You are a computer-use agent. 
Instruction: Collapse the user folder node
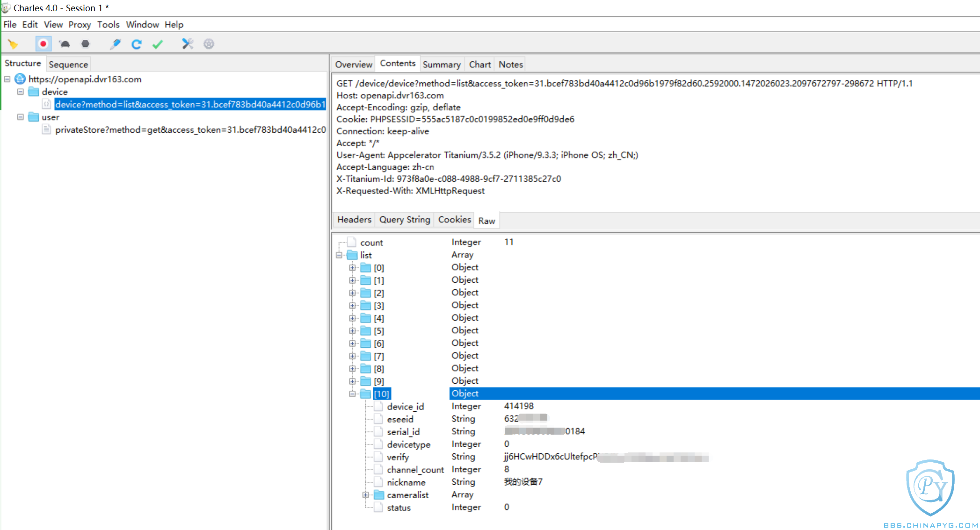pos(21,117)
